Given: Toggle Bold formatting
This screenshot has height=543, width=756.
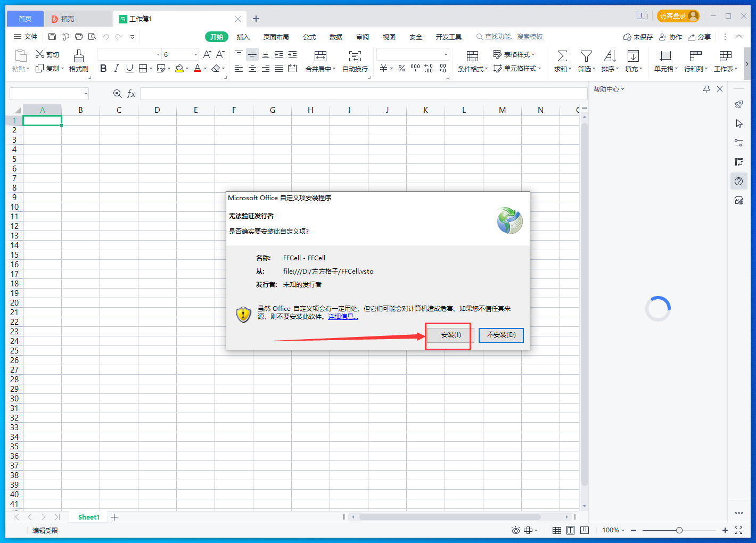Looking at the screenshot, I should click(x=103, y=69).
